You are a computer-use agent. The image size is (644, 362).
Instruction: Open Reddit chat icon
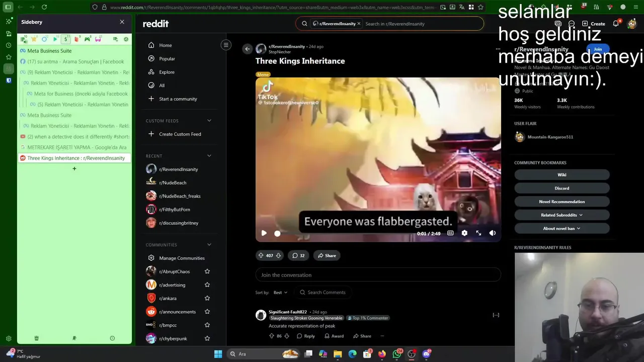[x=572, y=24]
